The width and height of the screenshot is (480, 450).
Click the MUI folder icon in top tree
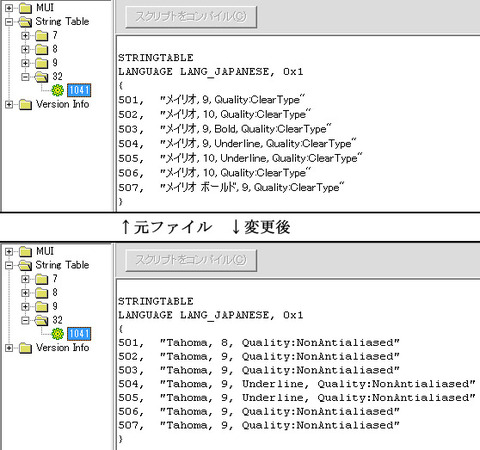click(x=25, y=8)
